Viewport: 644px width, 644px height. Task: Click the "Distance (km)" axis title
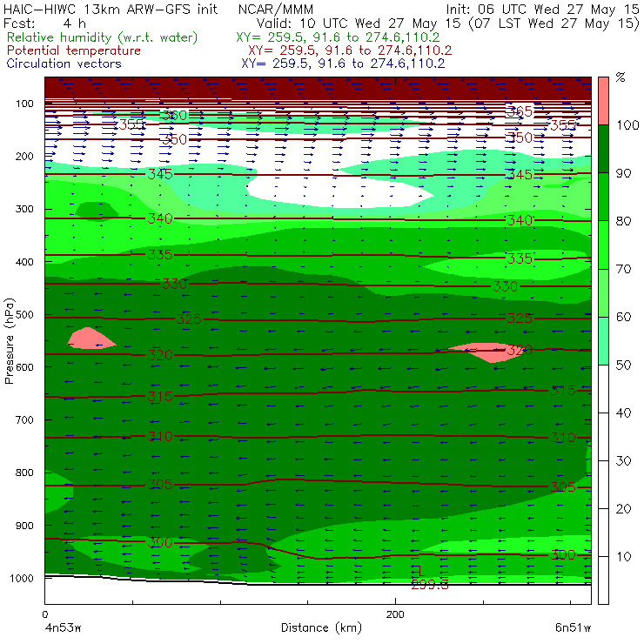click(322, 627)
